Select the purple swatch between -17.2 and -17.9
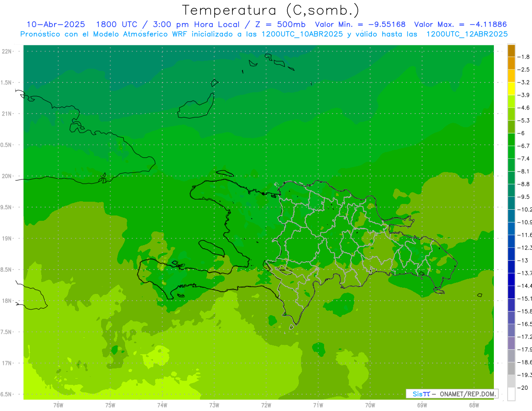This screenshot has width=532, height=411. pos(511,343)
